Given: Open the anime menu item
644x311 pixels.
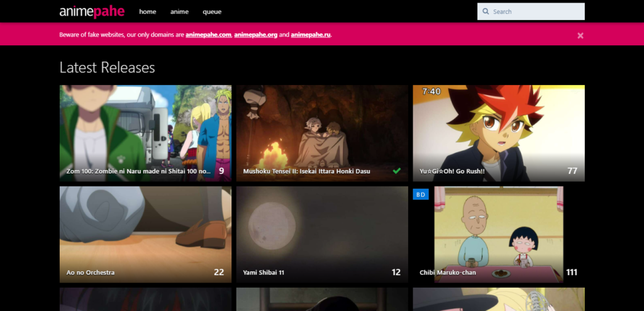Looking at the screenshot, I should point(179,11).
